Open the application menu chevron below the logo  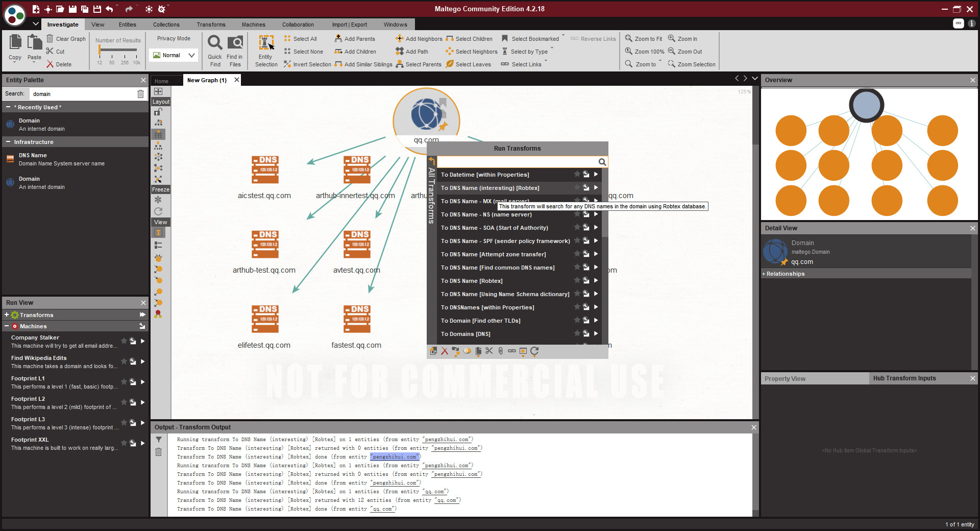click(36, 23)
